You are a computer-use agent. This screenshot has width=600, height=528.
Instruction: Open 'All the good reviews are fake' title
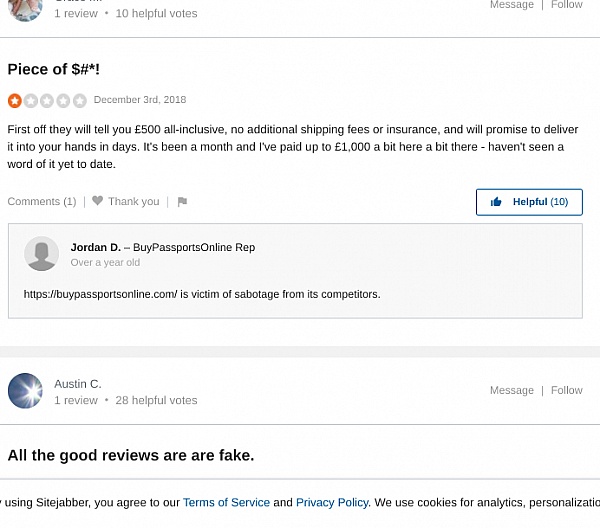pyautogui.click(x=131, y=455)
